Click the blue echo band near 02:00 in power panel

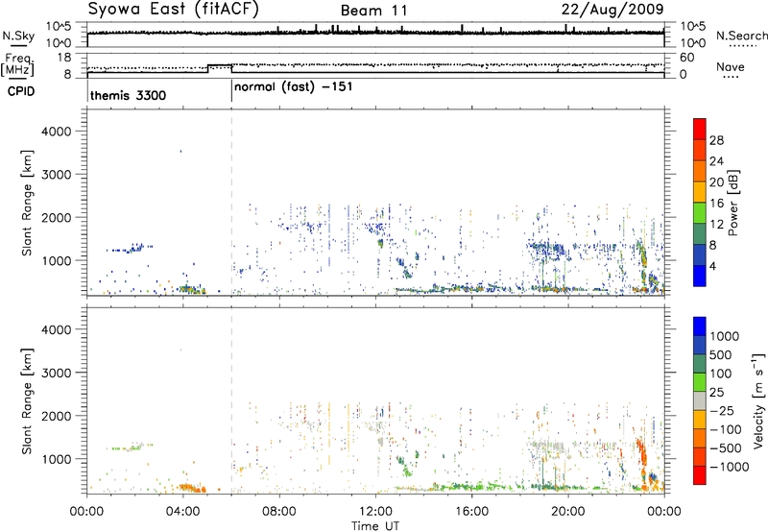pos(130,249)
